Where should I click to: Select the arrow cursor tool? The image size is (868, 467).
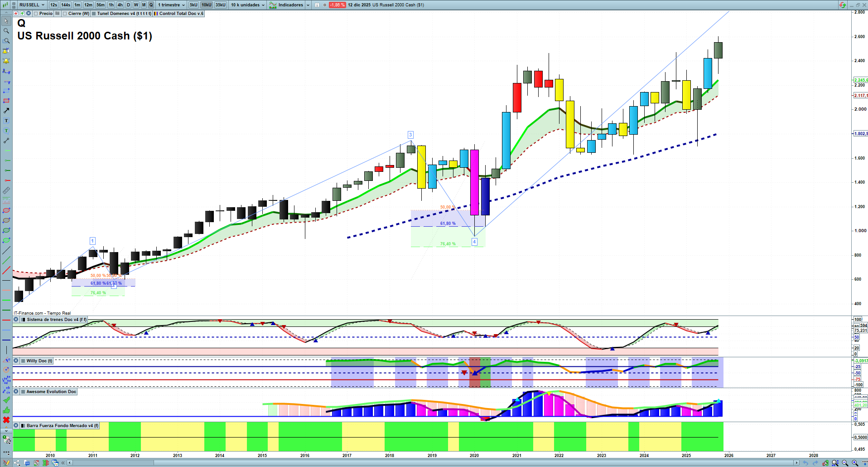coord(6,21)
